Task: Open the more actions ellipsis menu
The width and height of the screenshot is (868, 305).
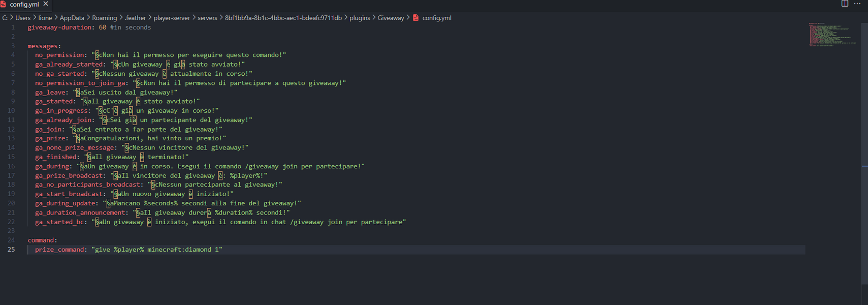Action: tap(857, 4)
